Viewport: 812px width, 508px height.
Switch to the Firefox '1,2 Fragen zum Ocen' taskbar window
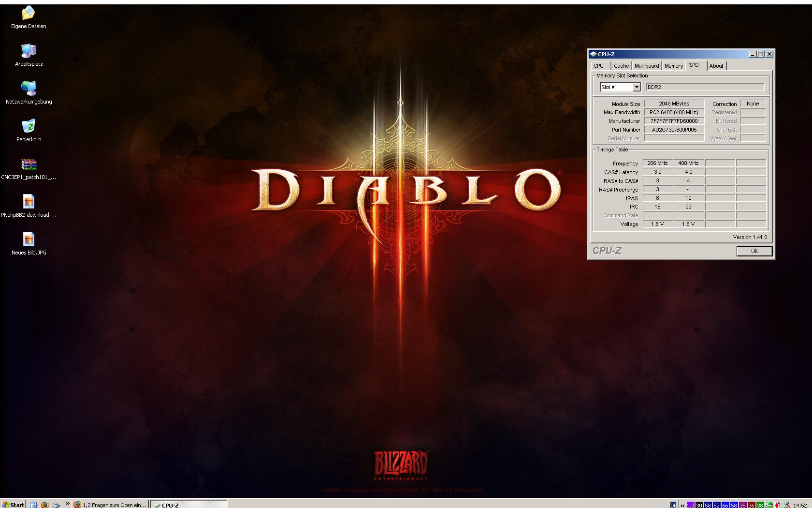(x=110, y=504)
